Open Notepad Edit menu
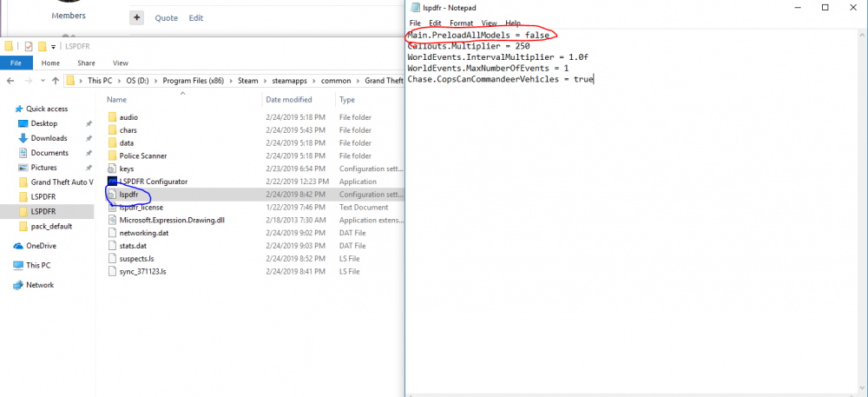Viewport: 868px width, 397px height. (435, 23)
